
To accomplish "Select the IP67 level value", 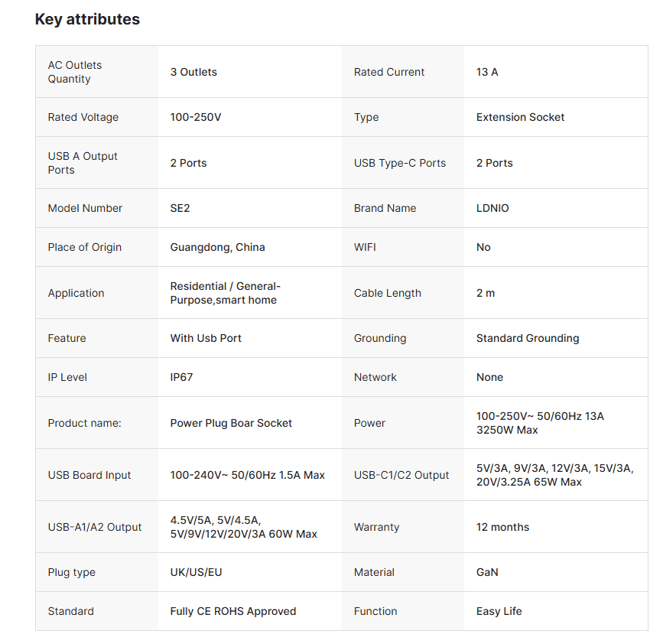I will click(x=182, y=377).
